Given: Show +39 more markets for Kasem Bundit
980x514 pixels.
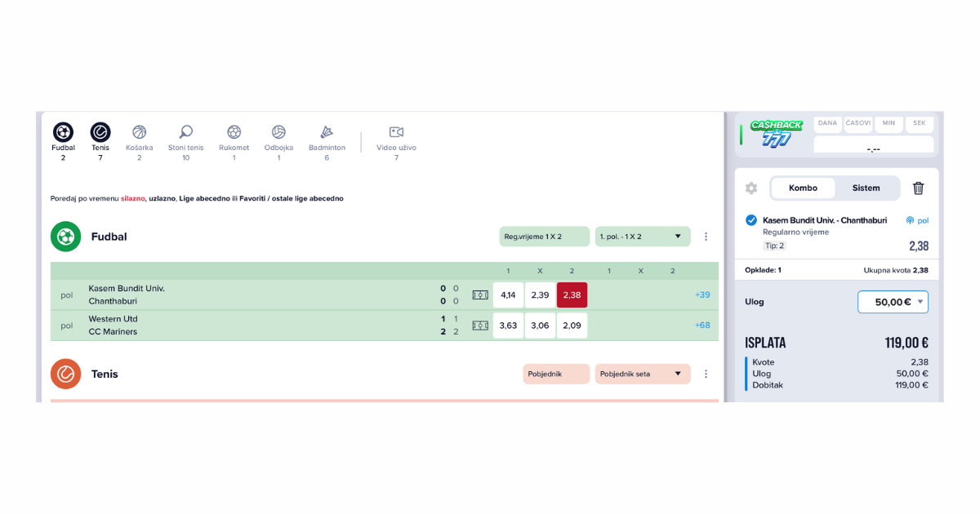Looking at the screenshot, I should click(x=702, y=295).
